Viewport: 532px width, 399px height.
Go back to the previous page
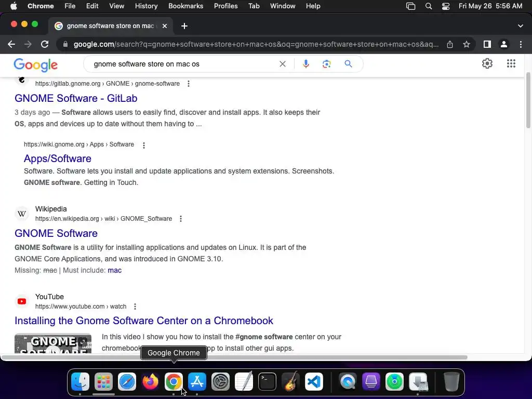click(x=11, y=44)
